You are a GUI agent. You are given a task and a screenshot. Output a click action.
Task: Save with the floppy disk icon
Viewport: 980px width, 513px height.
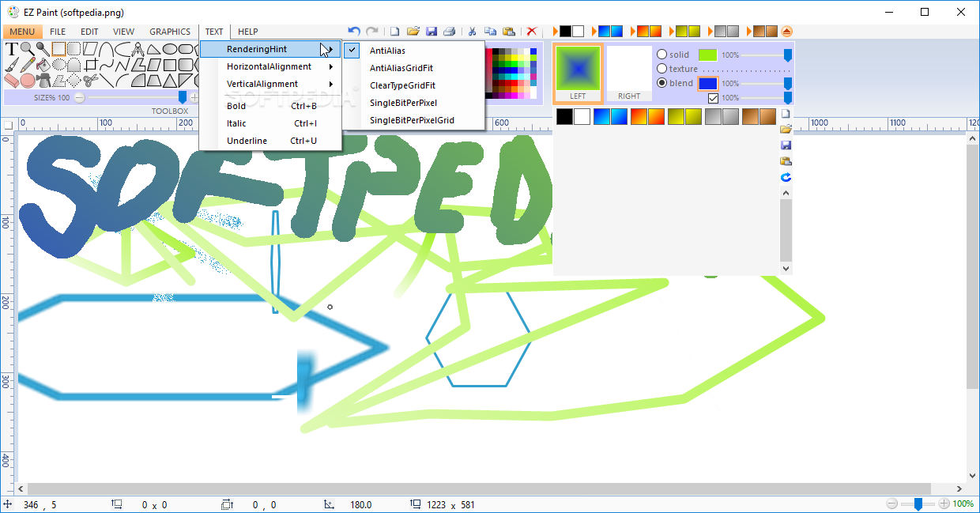coord(432,31)
